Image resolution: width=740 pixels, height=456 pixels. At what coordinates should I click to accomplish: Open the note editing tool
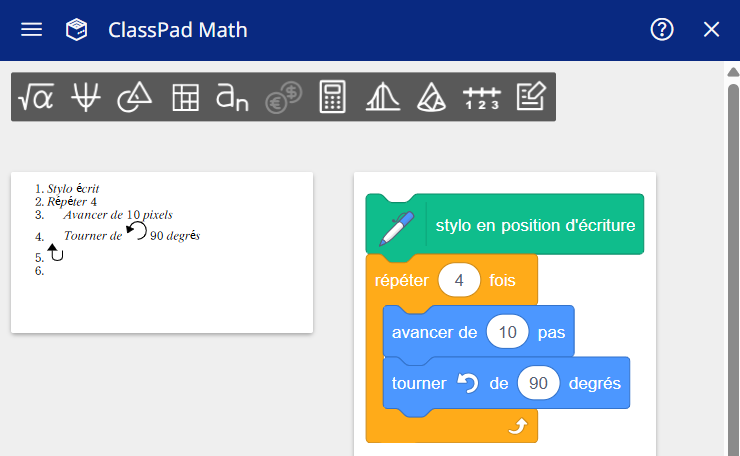531,96
